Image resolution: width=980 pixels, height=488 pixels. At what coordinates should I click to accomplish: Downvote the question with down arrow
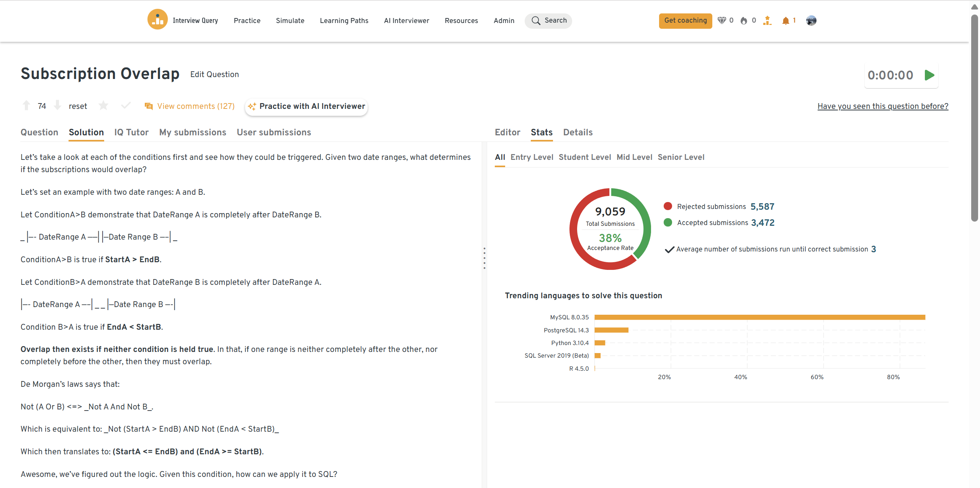(x=57, y=105)
